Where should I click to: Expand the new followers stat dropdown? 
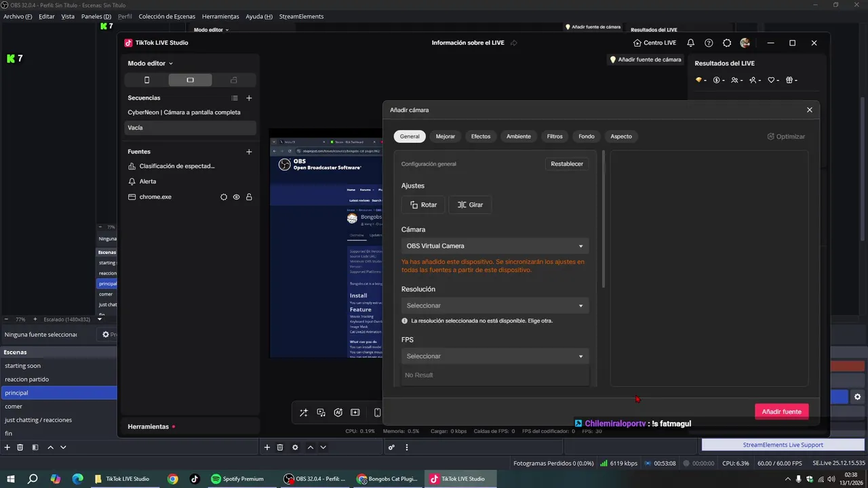click(x=755, y=80)
